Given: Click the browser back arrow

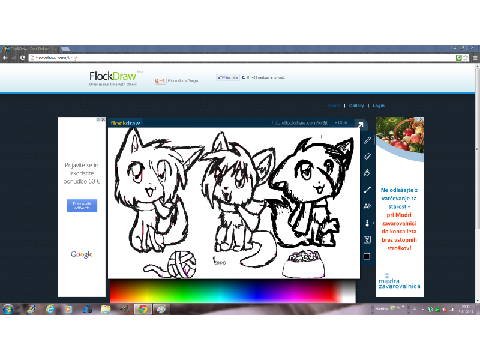Looking at the screenshot, I should tap(5, 58).
